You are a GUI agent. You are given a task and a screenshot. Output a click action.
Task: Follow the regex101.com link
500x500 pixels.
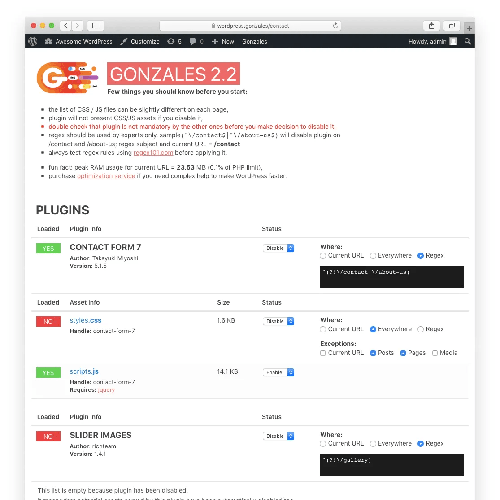153,153
